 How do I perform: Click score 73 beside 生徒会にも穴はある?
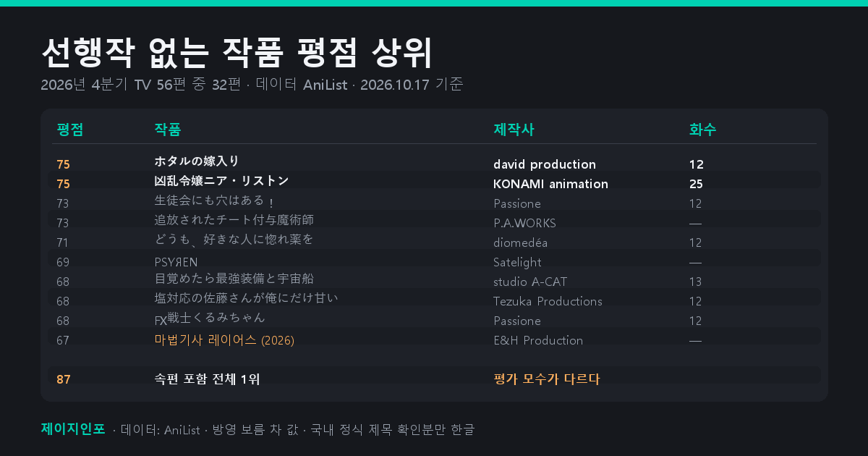(63, 203)
